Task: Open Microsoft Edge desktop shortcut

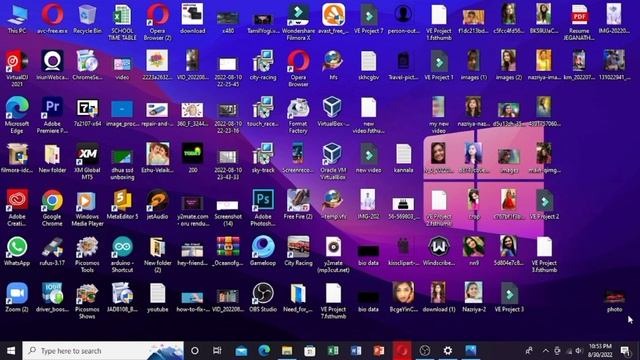Action: pyautogui.click(x=17, y=115)
